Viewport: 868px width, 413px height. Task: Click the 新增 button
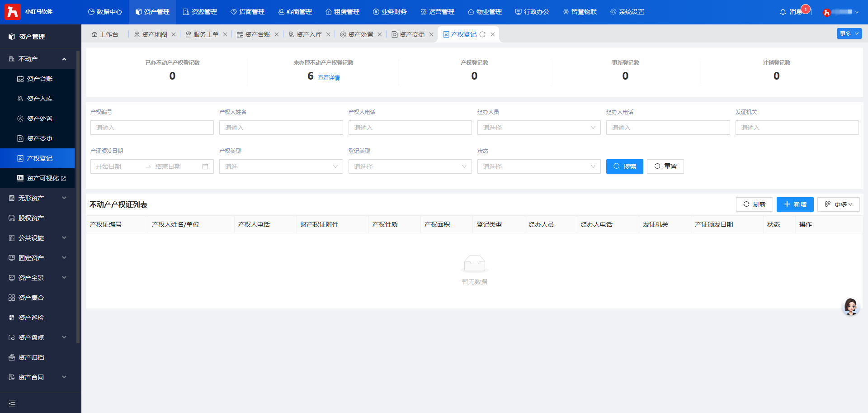(x=795, y=204)
